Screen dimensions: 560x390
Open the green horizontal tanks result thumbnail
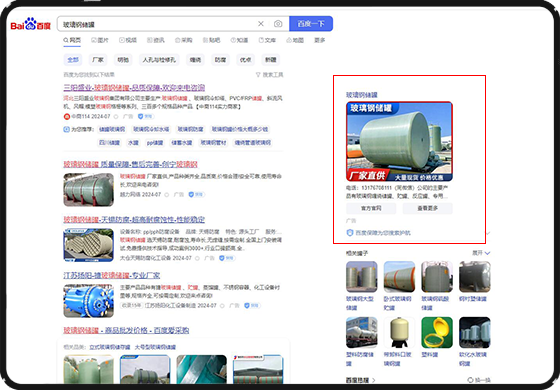click(89, 190)
